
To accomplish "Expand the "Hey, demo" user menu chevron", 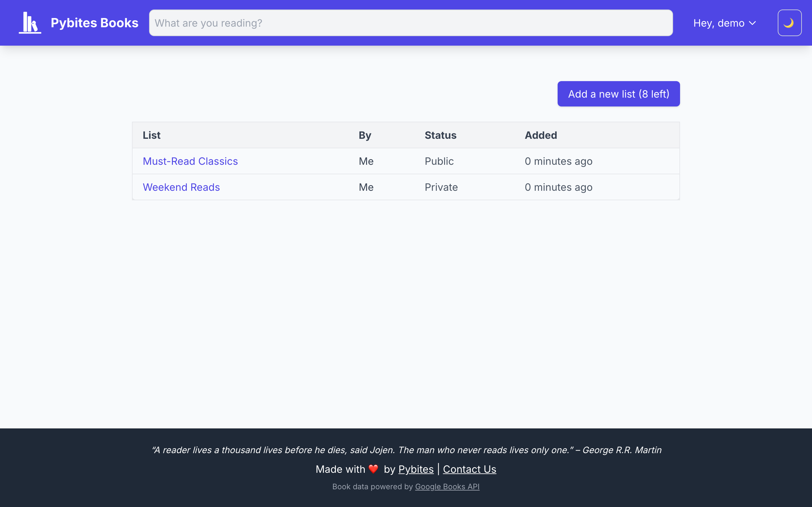I will pos(753,23).
